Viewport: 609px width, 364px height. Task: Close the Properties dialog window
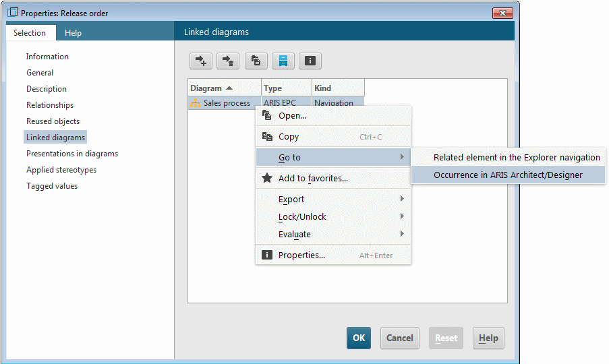502,13
